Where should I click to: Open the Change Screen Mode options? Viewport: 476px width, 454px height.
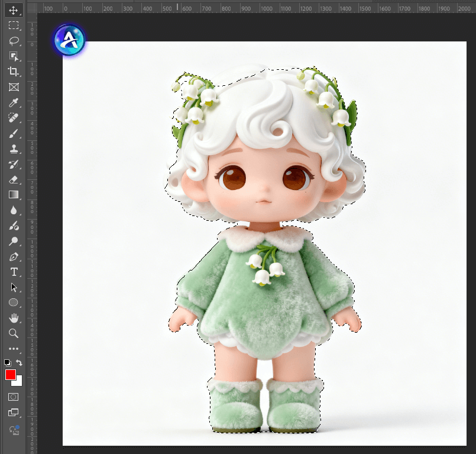tap(14, 413)
